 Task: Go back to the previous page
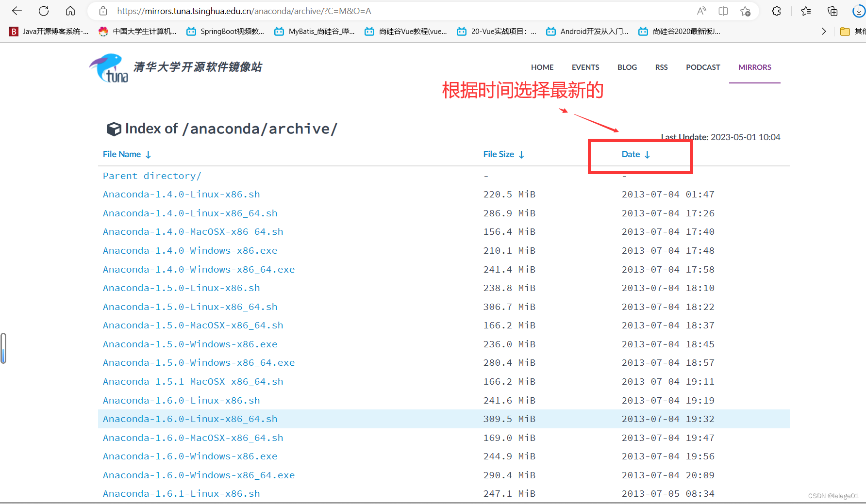click(x=17, y=11)
